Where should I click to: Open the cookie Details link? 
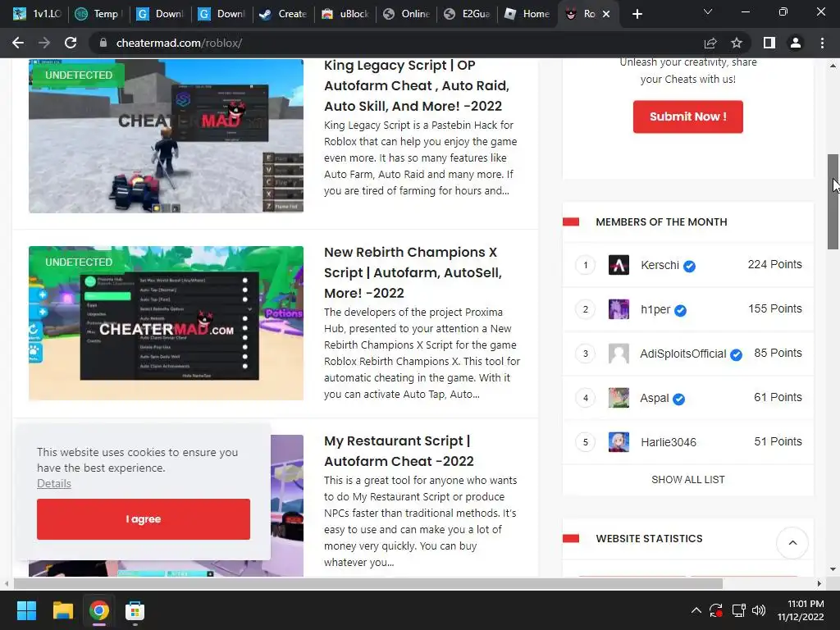pos(54,483)
